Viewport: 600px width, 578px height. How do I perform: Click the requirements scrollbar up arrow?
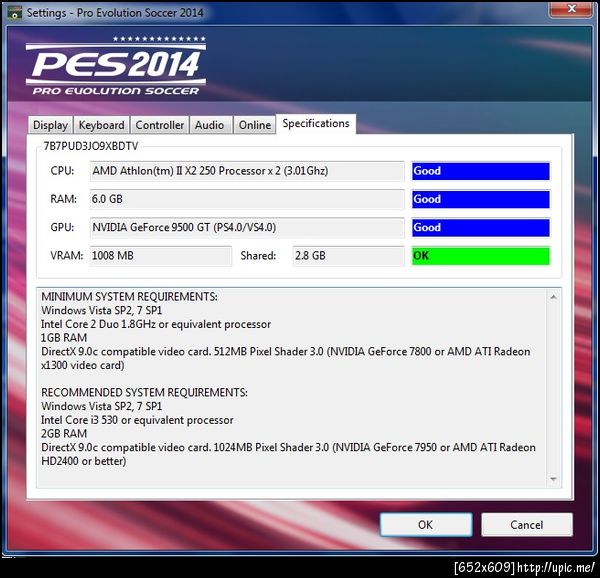[x=553, y=297]
